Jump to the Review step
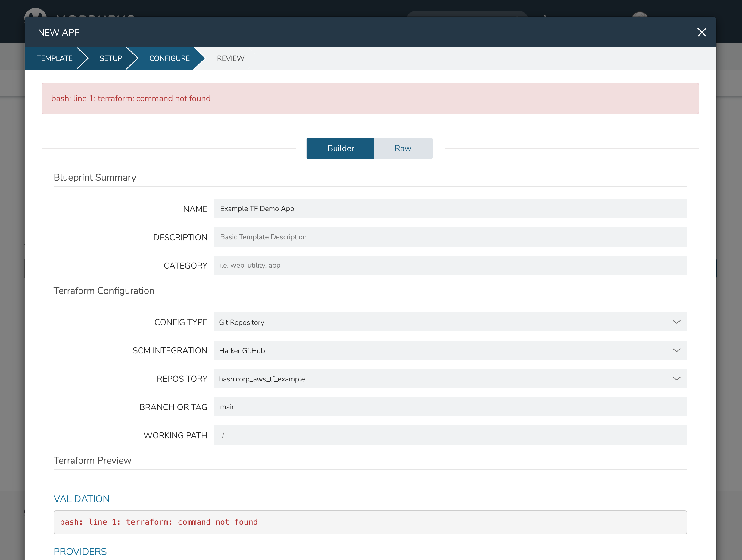 230,58
